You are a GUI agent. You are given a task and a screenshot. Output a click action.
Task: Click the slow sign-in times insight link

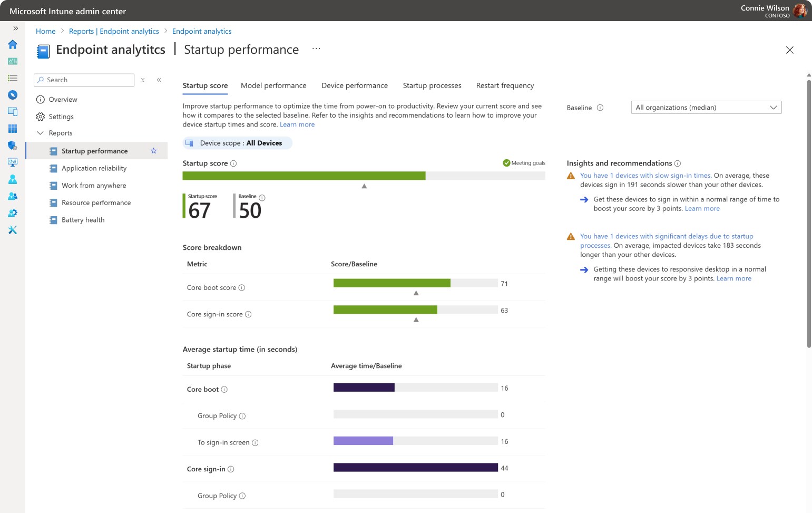tap(645, 176)
